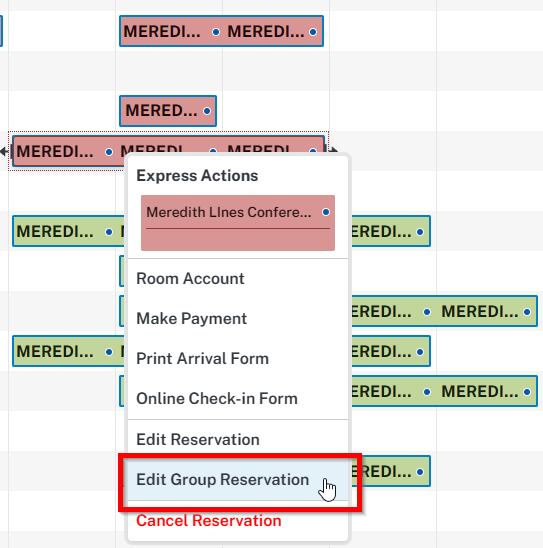
Task: Select first green MEREDI... reservation bar at left
Action: (68, 231)
